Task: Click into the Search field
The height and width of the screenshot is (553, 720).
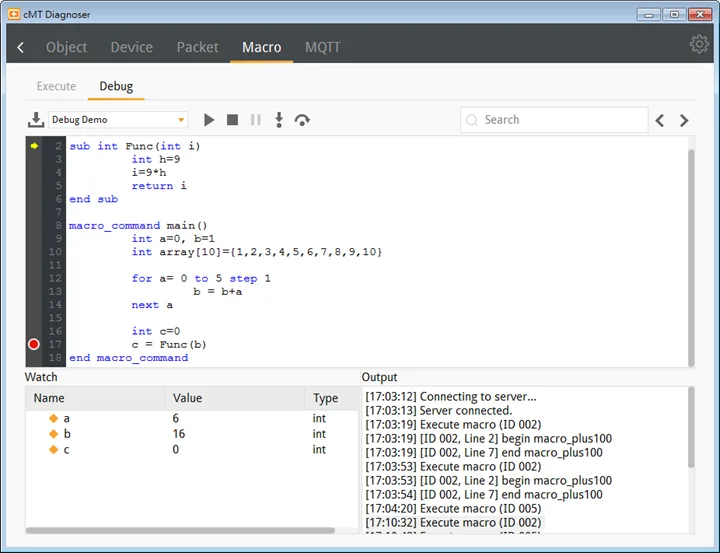Action: coord(554,120)
